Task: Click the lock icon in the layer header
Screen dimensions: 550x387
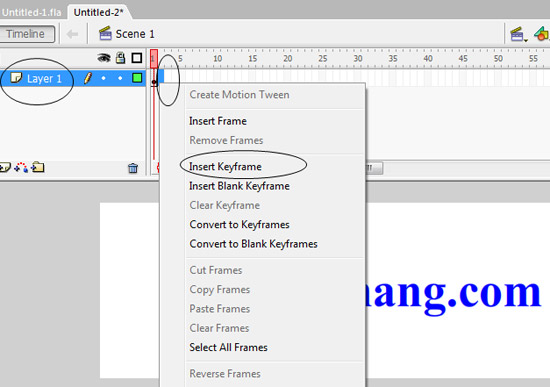Action: tap(120, 58)
